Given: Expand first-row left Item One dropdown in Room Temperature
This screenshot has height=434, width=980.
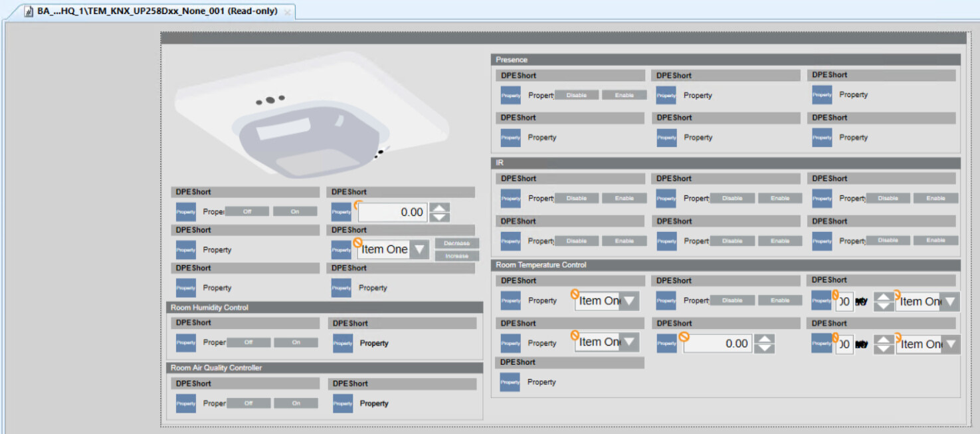Looking at the screenshot, I should (x=629, y=301).
